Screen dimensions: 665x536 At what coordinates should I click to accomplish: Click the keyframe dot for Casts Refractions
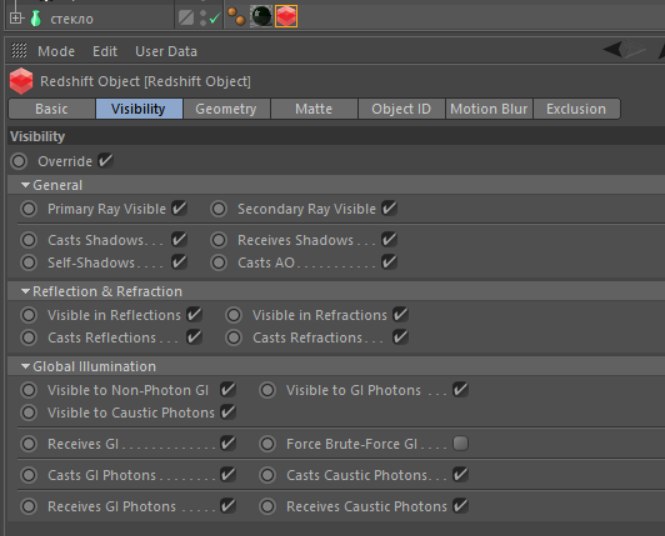234,338
